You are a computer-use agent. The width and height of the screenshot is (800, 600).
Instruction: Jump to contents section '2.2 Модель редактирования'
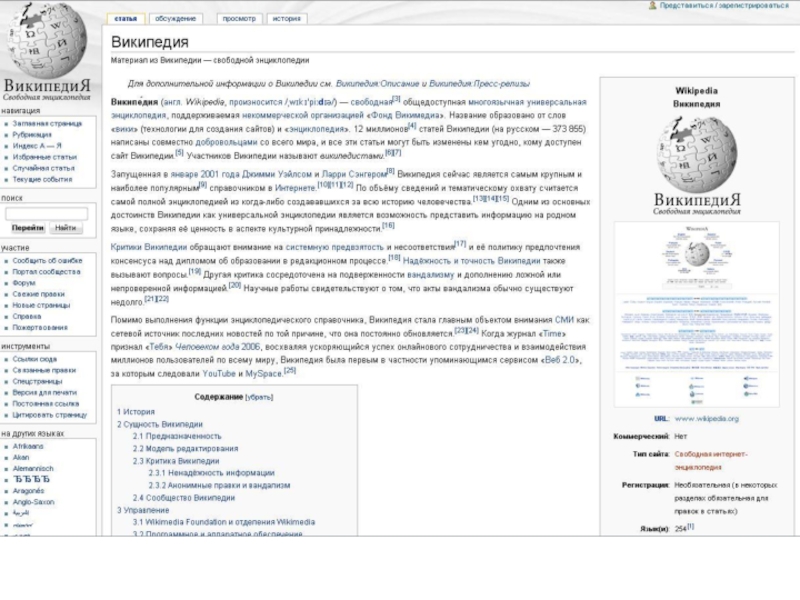click(x=185, y=449)
